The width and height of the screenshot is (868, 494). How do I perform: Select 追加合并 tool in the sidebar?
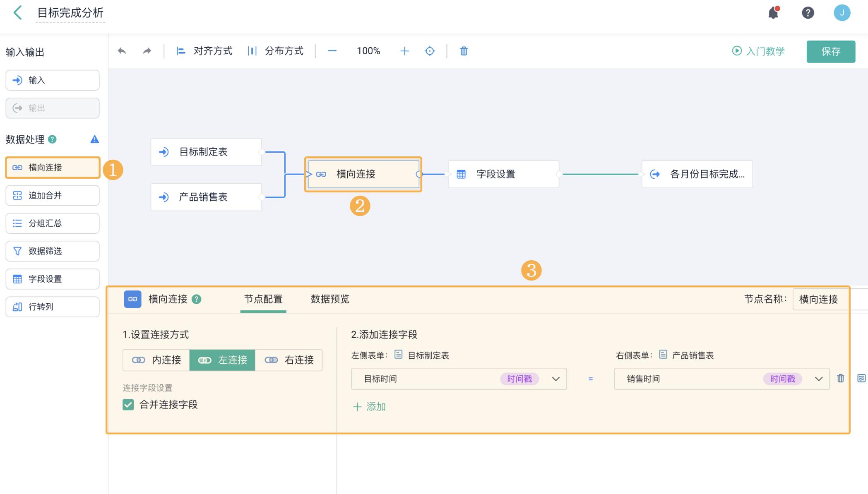point(52,195)
